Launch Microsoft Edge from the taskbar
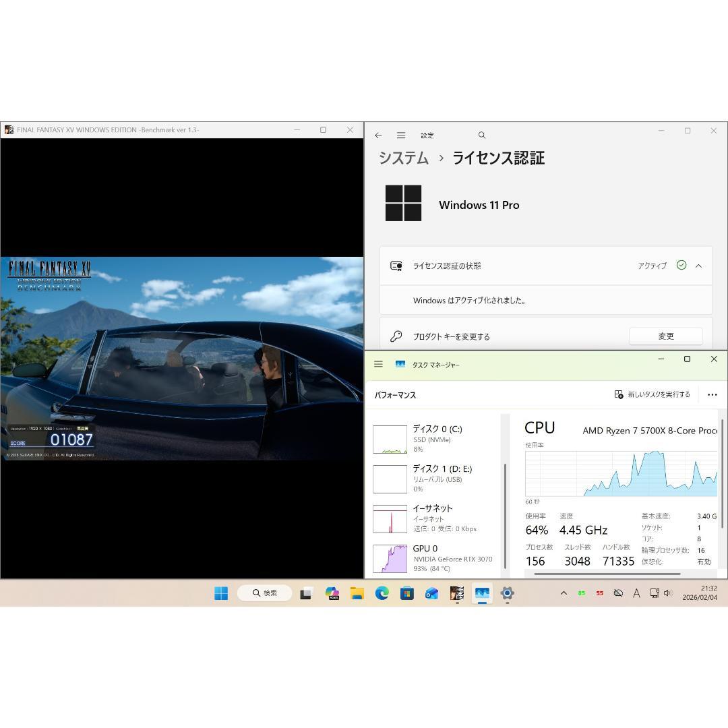Image resolution: width=728 pixels, height=728 pixels. 382,593
